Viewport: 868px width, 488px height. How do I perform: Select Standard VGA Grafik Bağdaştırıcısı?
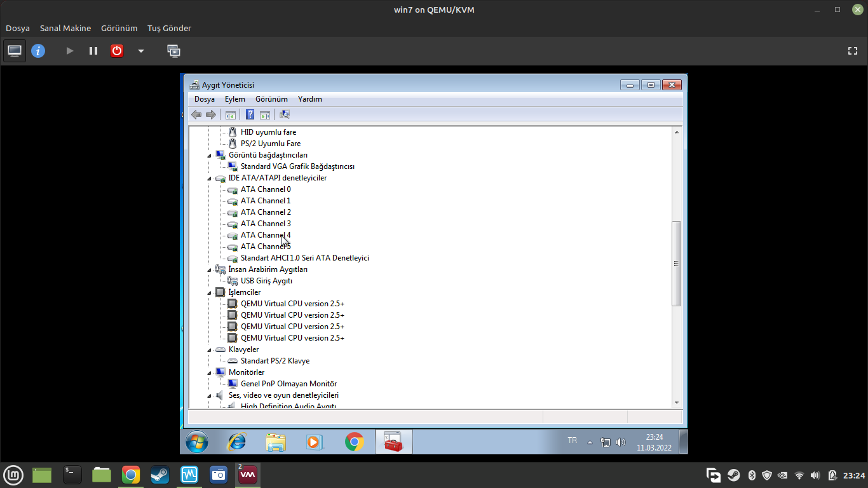[x=297, y=166]
